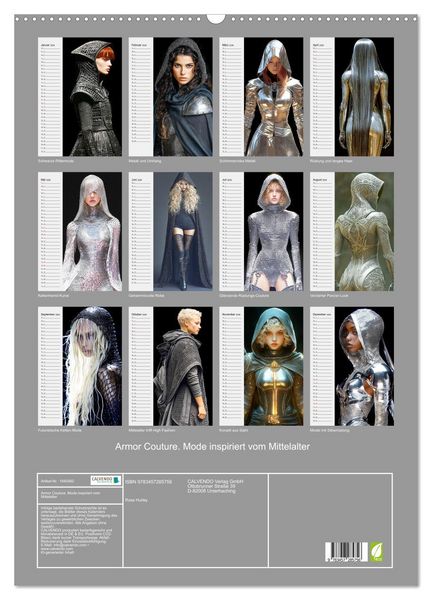The height and width of the screenshot is (600, 432).
Task: Open the August image of ornate armor back
Action: 364,232
